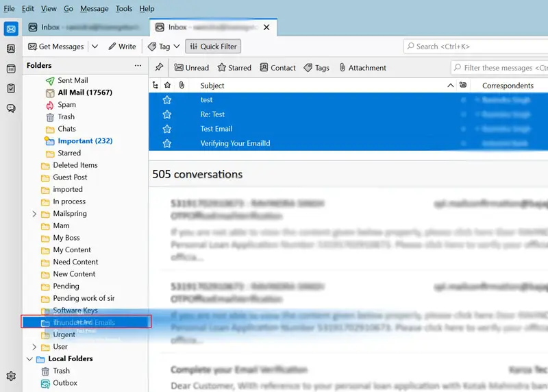Viewport: 548px width, 392px height.
Task: Expand the Mailspring folder
Action: point(35,214)
